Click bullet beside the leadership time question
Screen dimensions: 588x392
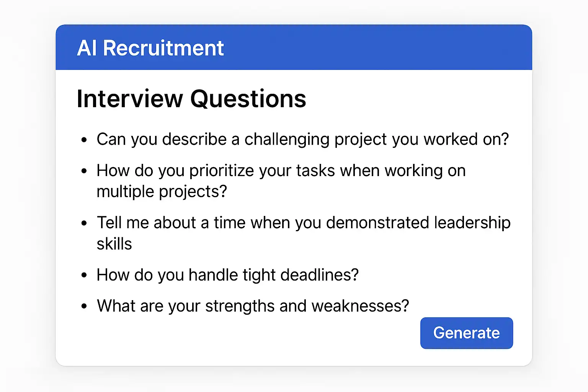point(84,224)
